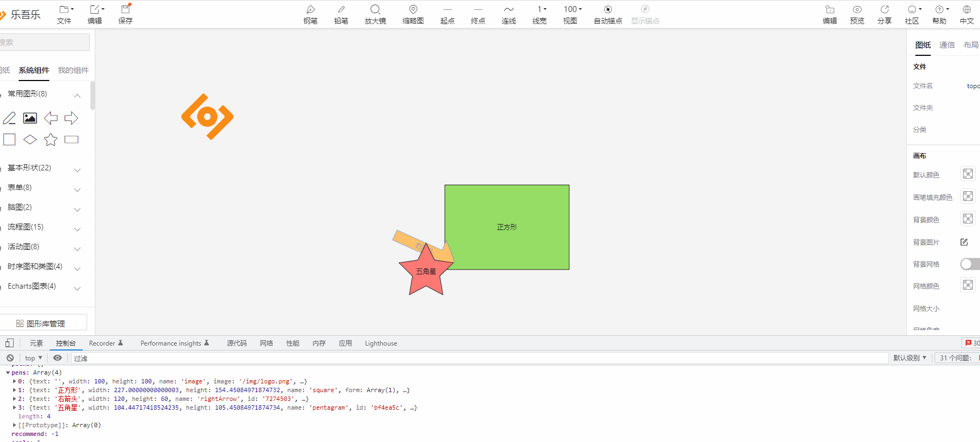This screenshot has height=442, width=980.
Task: Toggle 自动锚点 auto anchor
Action: (608, 15)
